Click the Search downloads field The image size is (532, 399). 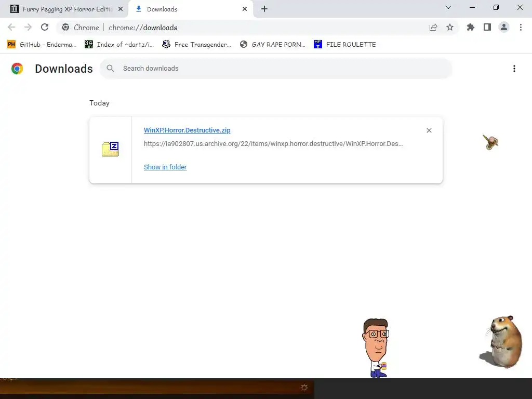(x=276, y=69)
